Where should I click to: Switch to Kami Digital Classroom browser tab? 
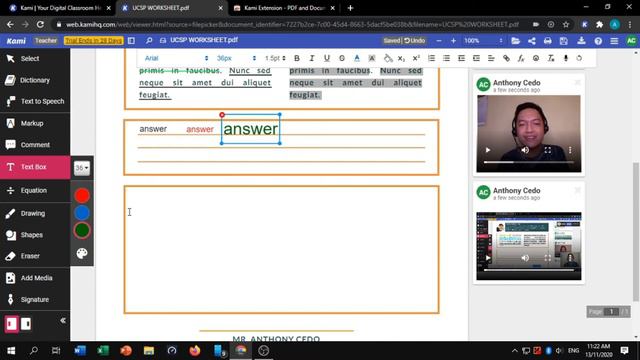click(x=60, y=8)
